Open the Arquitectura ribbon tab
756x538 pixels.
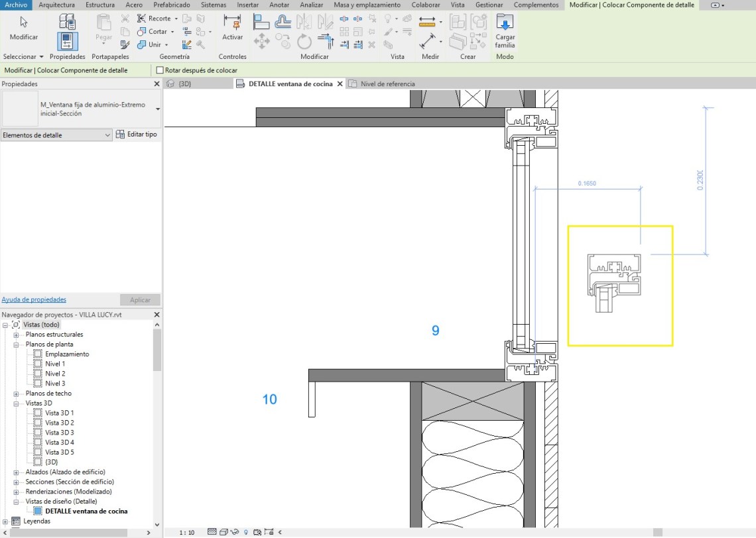57,5
